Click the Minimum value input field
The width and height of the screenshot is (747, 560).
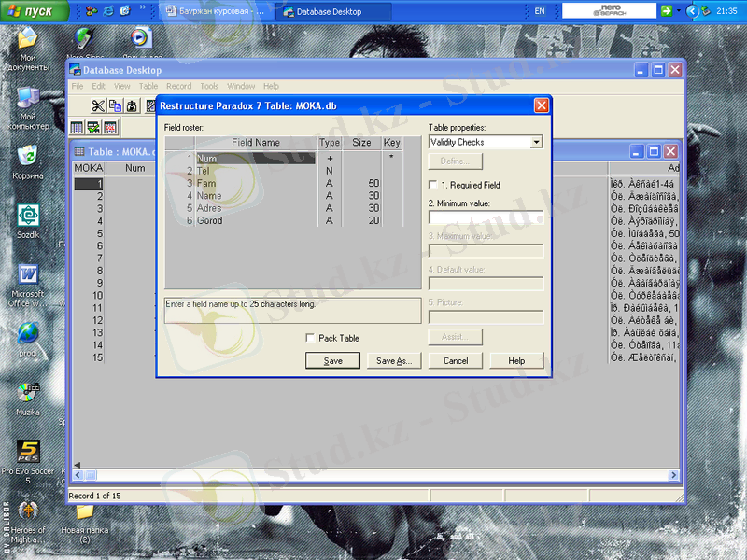486,217
